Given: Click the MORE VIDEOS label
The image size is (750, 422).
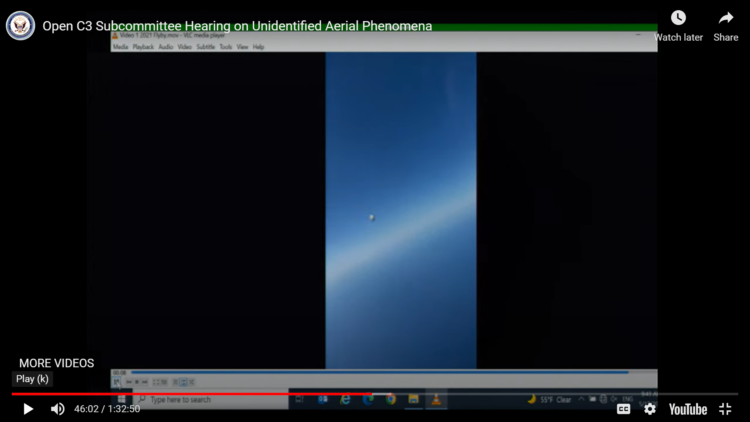Looking at the screenshot, I should pyautogui.click(x=56, y=363).
